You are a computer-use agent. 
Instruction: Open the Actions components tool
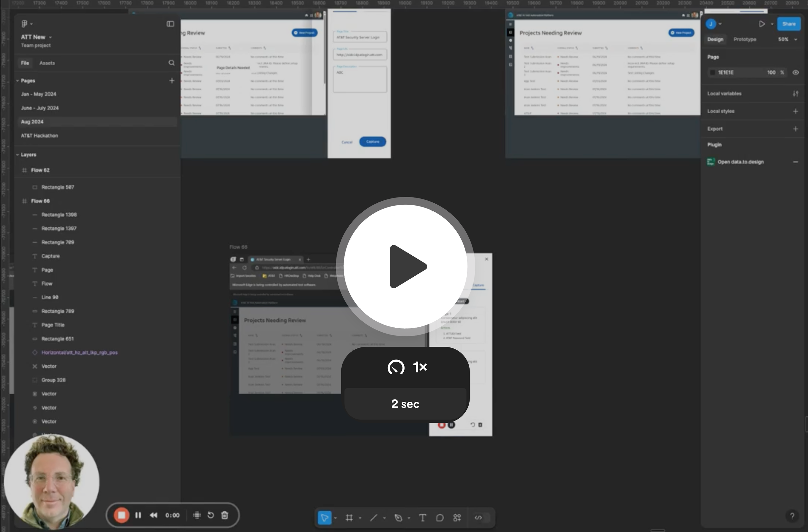pyautogui.click(x=457, y=517)
